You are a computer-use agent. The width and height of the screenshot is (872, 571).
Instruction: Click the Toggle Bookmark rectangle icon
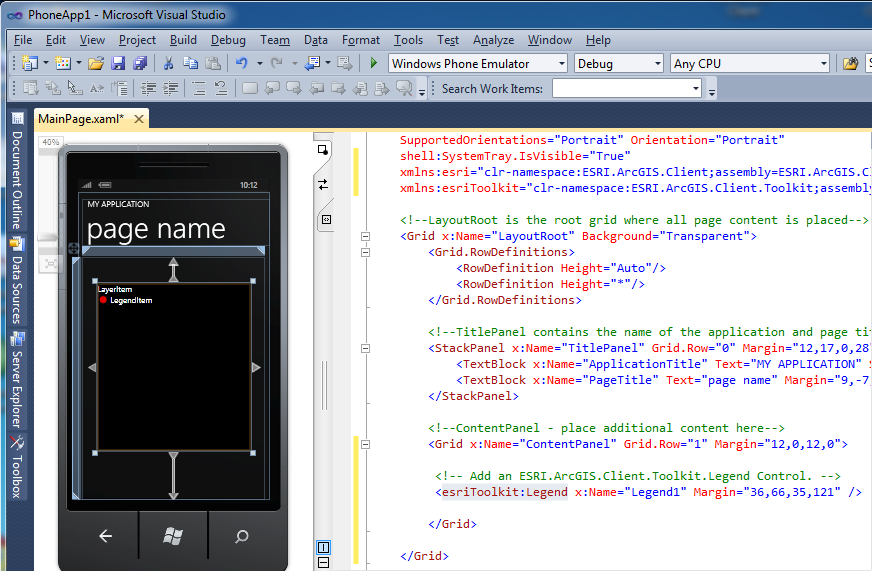pyautogui.click(x=250, y=88)
